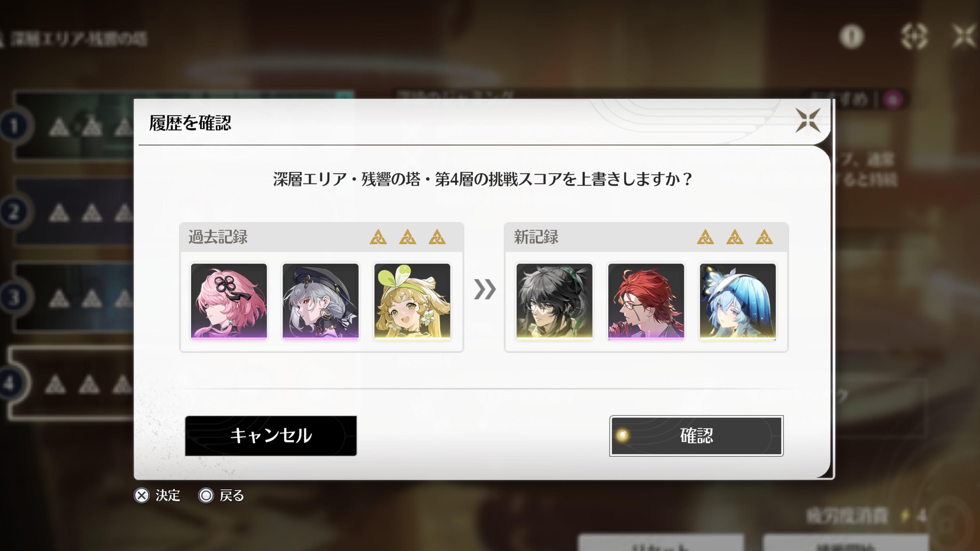Close the 履歴を確認 dialog with X icon
Screen dimensions: 980x551
pyautogui.click(x=808, y=121)
